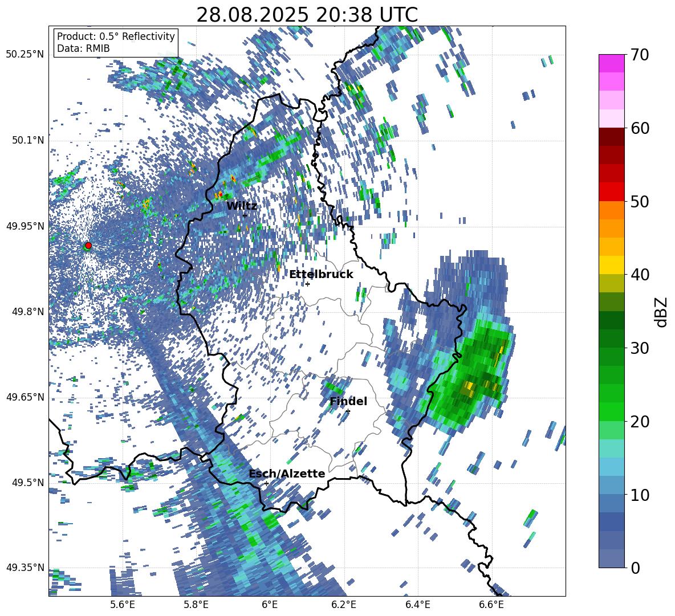Viewport: 675px width, 616px height.
Task: Click the yellow colorbar swatch above 40
Action: [611, 265]
